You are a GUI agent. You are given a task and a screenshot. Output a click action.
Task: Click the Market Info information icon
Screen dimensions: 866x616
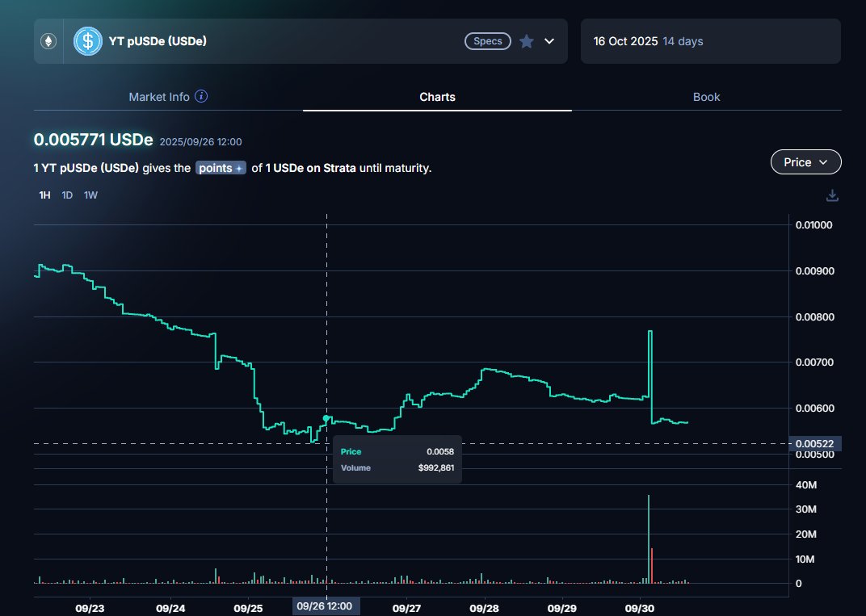pyautogui.click(x=202, y=97)
